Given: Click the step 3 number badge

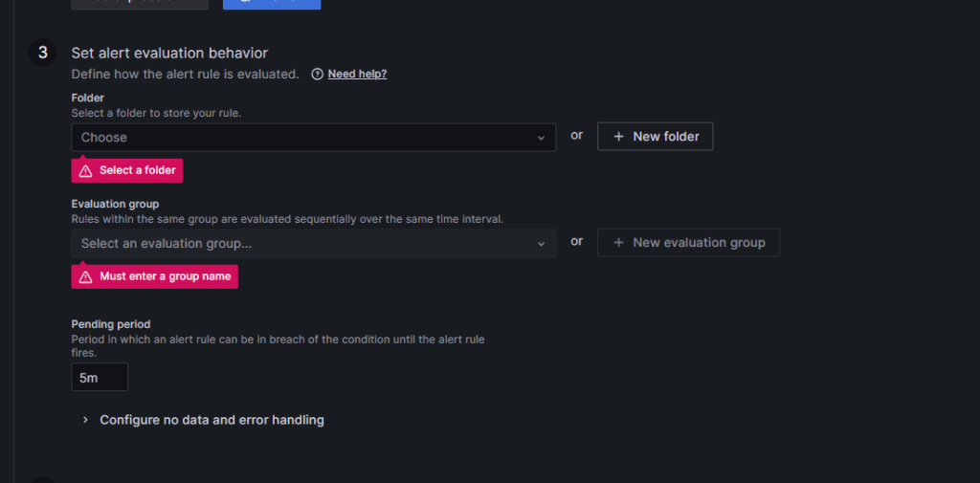Looking at the screenshot, I should click(42, 53).
